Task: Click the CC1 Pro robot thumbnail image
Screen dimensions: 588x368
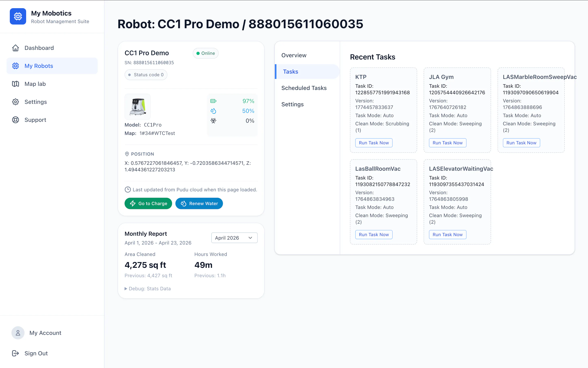Action: [138, 107]
